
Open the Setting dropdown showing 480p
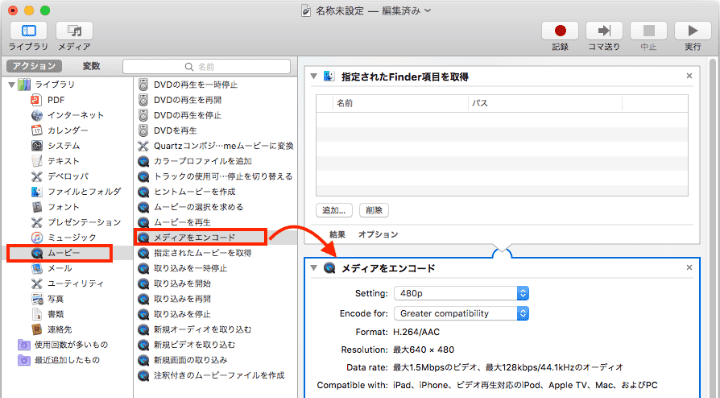pos(461,293)
